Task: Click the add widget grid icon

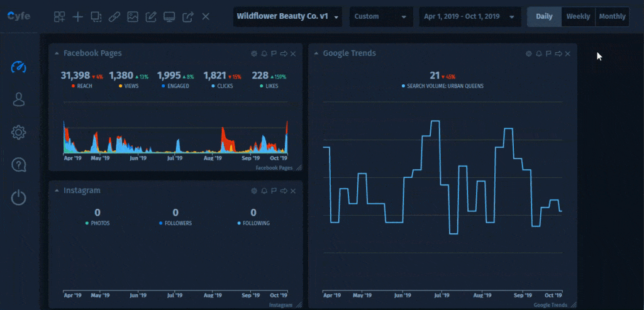Action: (60, 17)
